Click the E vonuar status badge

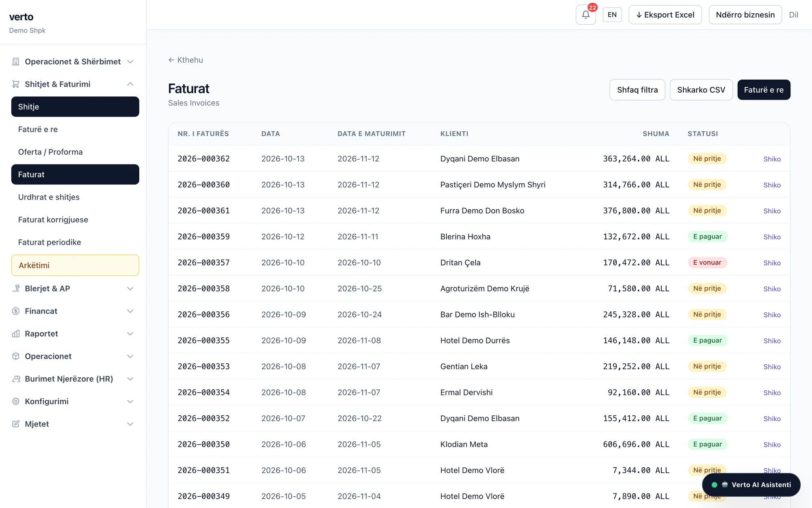pyautogui.click(x=707, y=263)
